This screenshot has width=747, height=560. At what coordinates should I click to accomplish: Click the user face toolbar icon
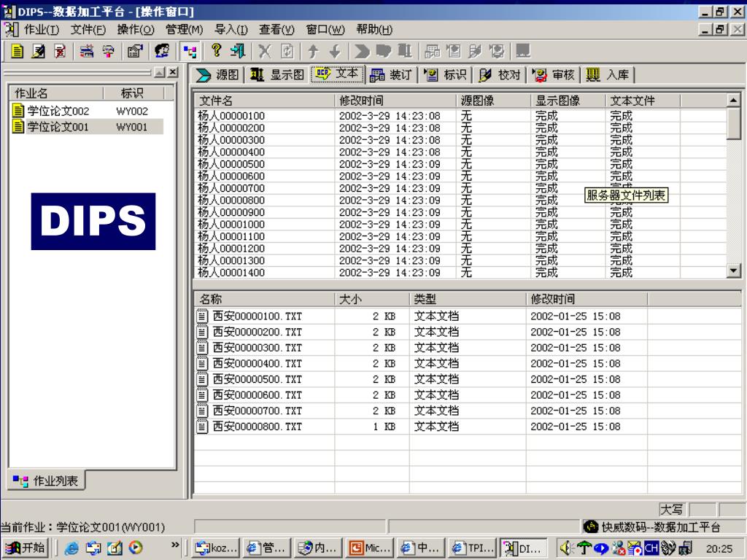pyautogui.click(x=162, y=51)
